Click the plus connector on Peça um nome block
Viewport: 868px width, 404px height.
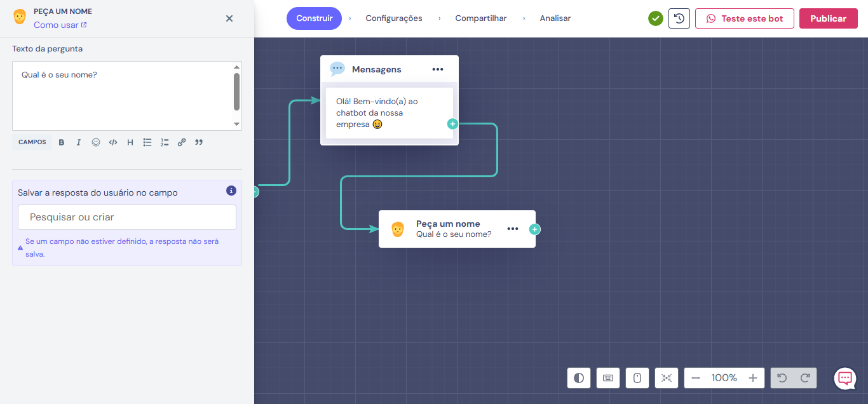click(535, 229)
